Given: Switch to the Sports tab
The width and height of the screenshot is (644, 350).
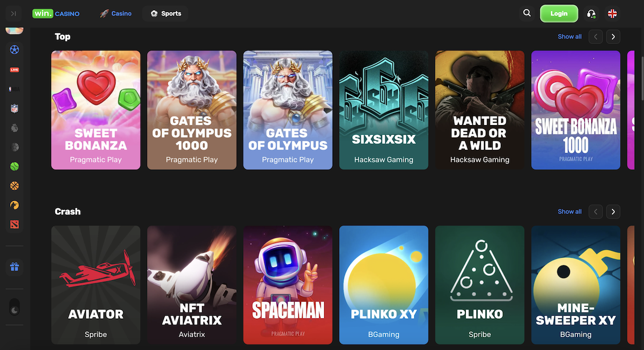Looking at the screenshot, I should [x=166, y=13].
